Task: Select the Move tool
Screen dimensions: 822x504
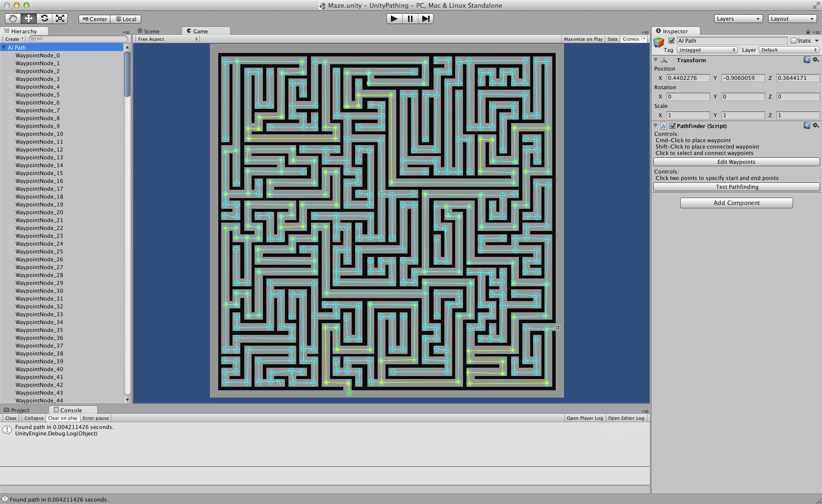Action: pos(28,19)
